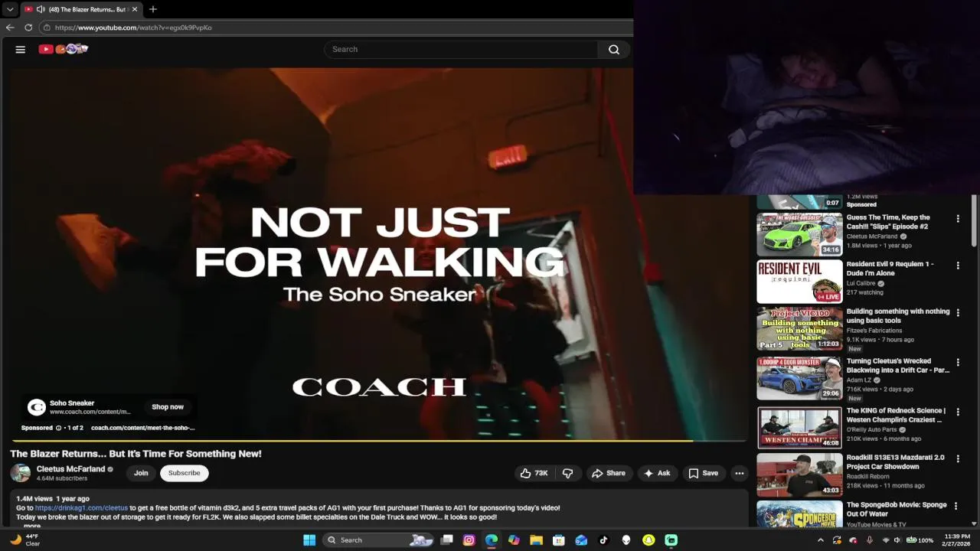This screenshot has width=980, height=551.
Task: Open the YouTube hamburger guide menu
Action: point(21,49)
